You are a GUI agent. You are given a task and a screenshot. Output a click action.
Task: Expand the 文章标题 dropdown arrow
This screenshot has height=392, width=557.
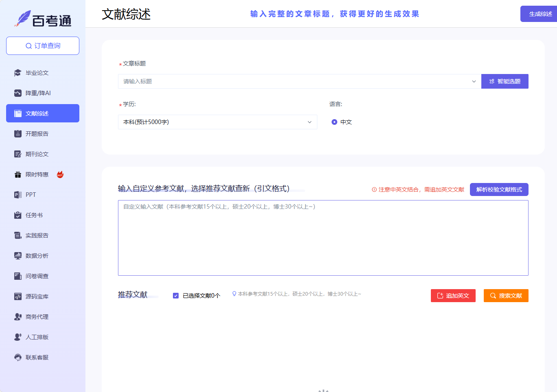[x=474, y=81]
